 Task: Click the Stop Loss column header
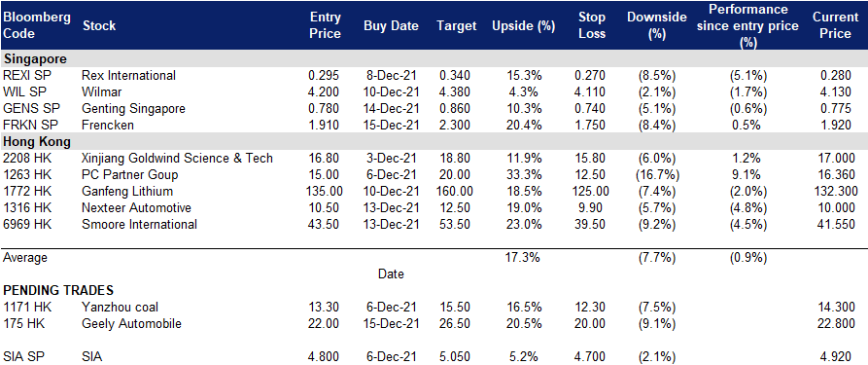coord(591,25)
